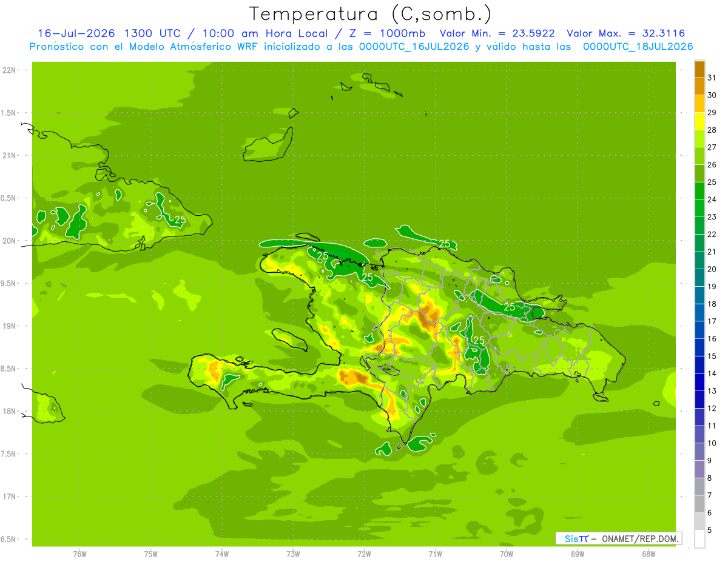Image resolution: width=728 pixels, height=562 pixels.
Task: Click the 68W longitude axis label
Action: (x=649, y=554)
